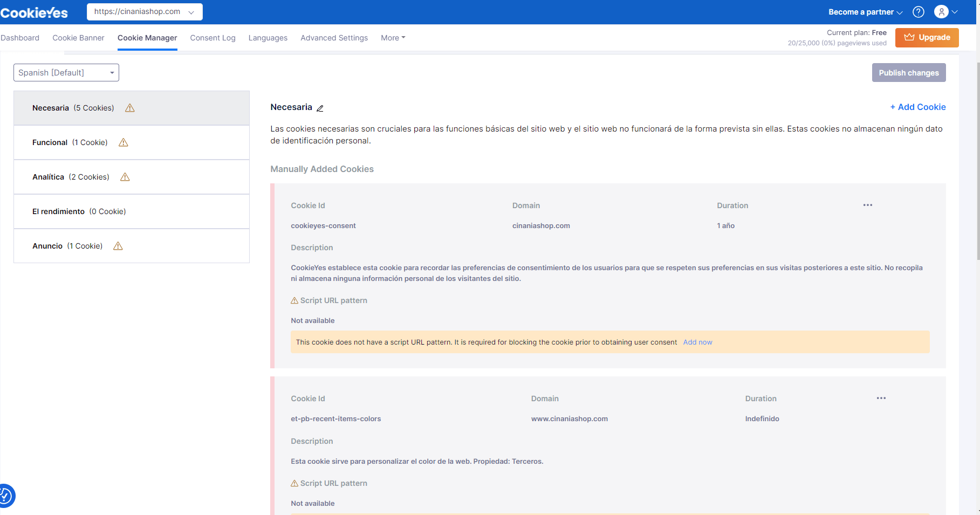The height and width of the screenshot is (515, 980).
Task: Open the CookieYes floating widget badge
Action: point(5,496)
